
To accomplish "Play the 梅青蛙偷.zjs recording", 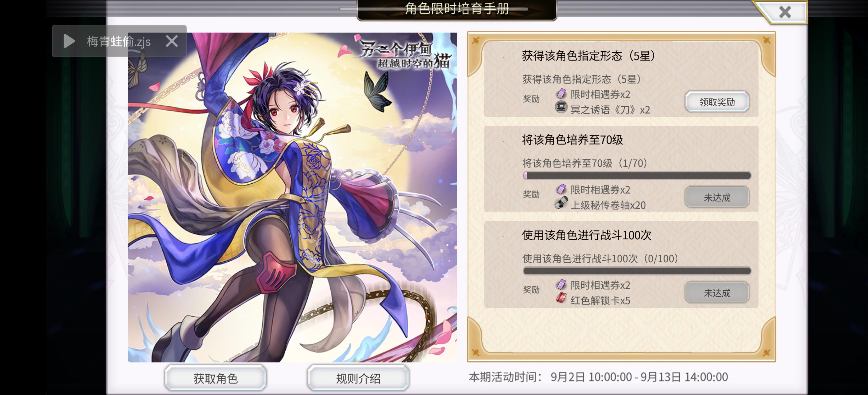I will point(69,41).
